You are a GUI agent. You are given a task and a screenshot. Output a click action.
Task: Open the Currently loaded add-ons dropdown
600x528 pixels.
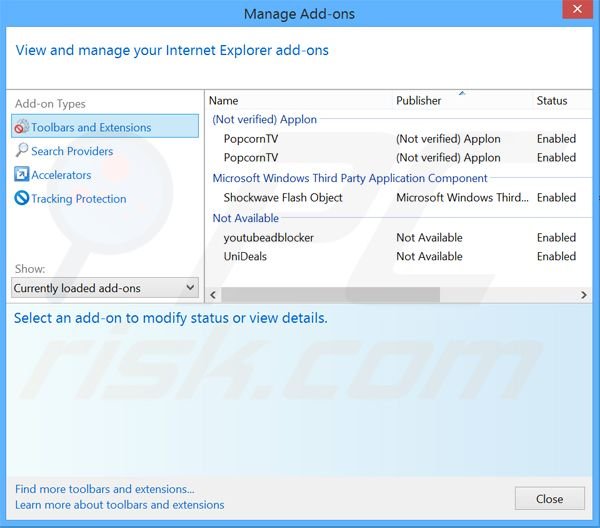[105, 288]
